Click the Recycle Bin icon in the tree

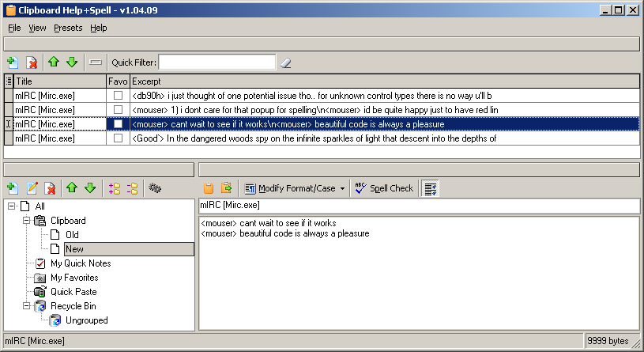pos(40,306)
